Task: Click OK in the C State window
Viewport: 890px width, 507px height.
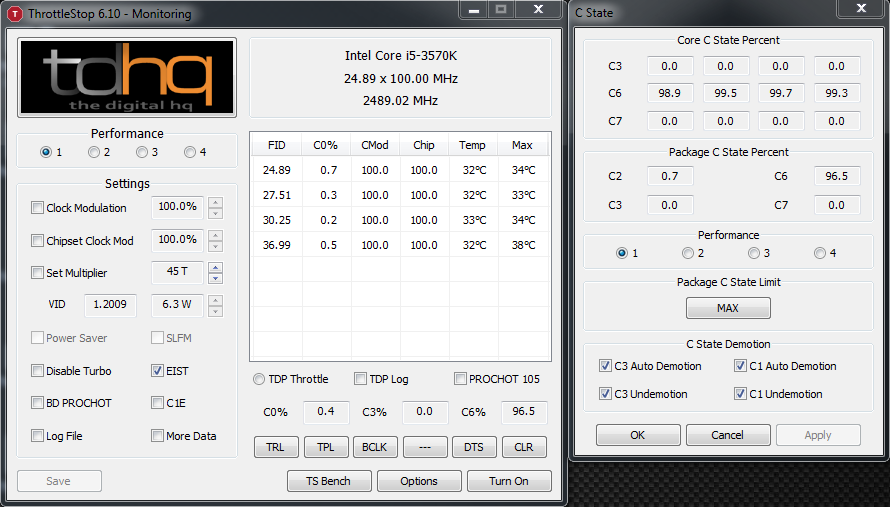Action: click(x=638, y=435)
